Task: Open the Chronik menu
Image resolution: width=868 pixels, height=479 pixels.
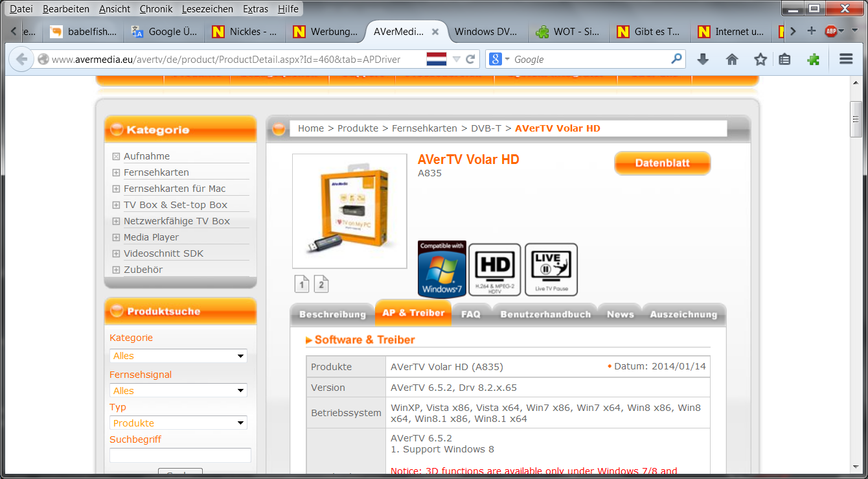Action: pos(156,9)
